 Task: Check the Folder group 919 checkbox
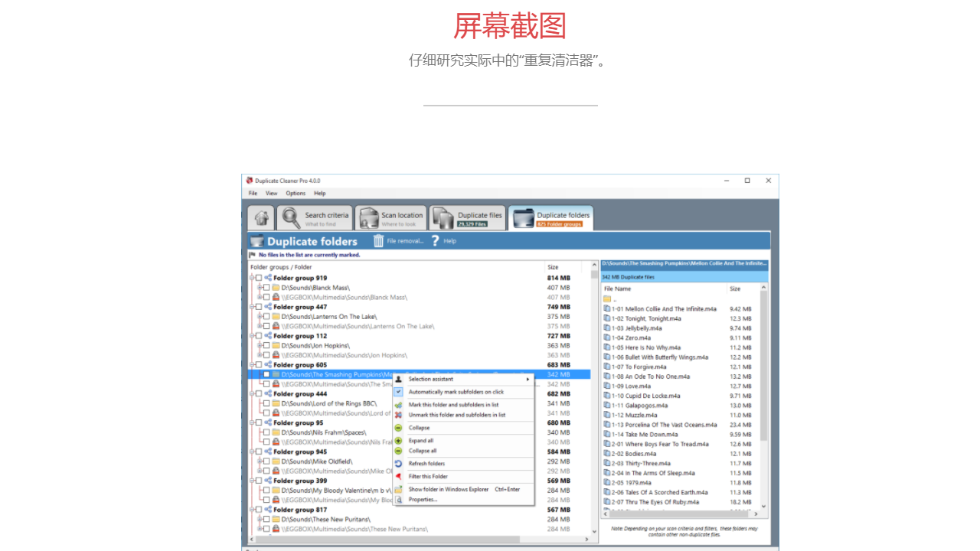[x=258, y=279]
